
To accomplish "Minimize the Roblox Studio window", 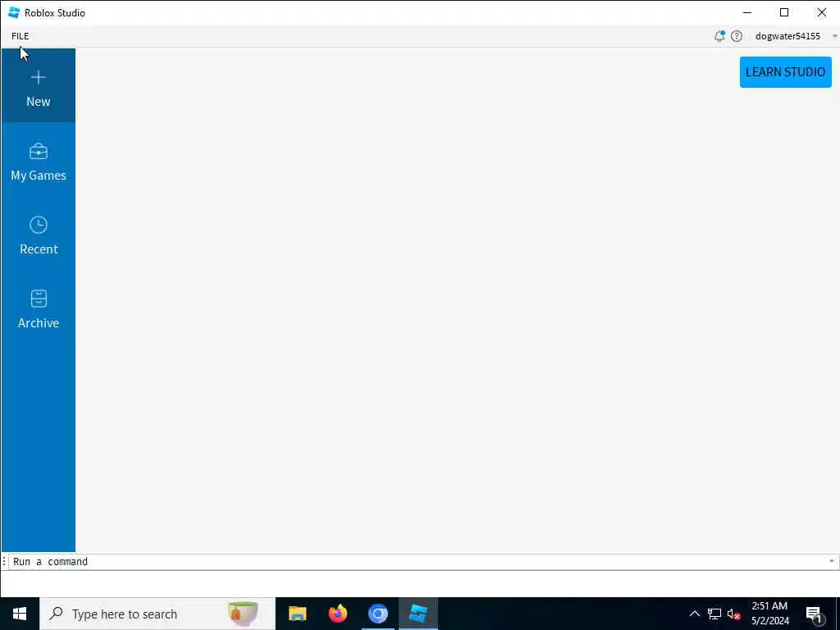I will tap(747, 12).
